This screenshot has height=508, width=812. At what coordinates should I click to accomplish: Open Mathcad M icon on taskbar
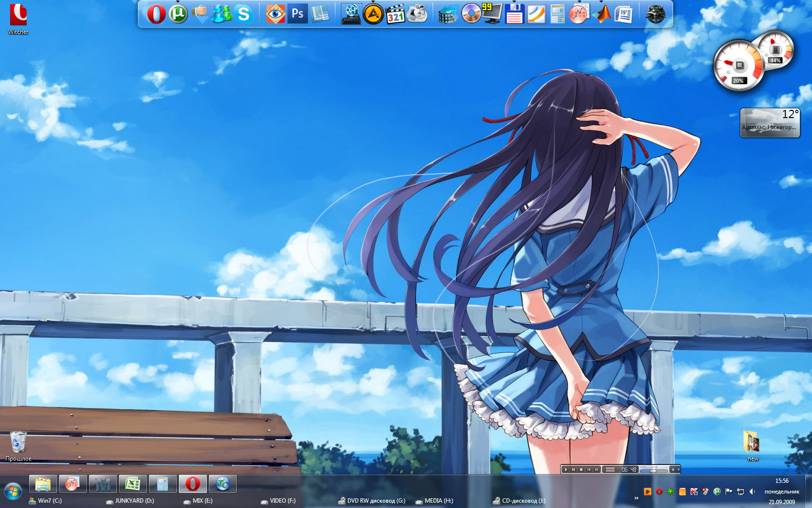coord(103,484)
